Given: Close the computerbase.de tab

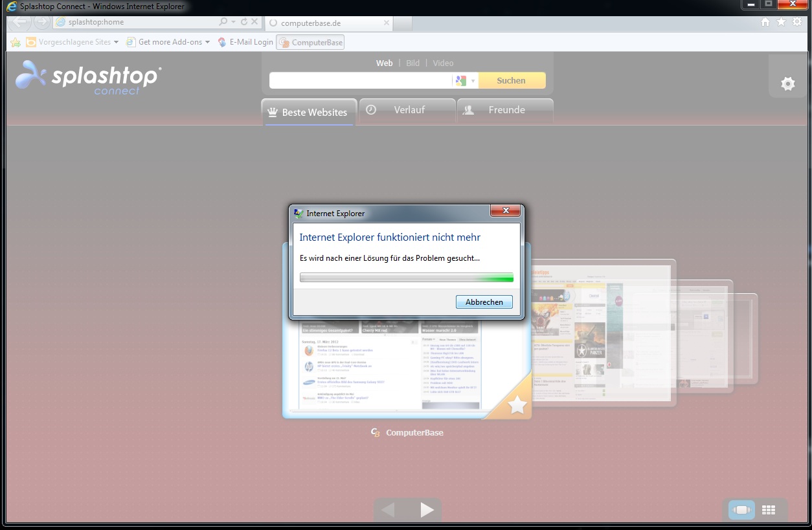Looking at the screenshot, I should pyautogui.click(x=387, y=23).
